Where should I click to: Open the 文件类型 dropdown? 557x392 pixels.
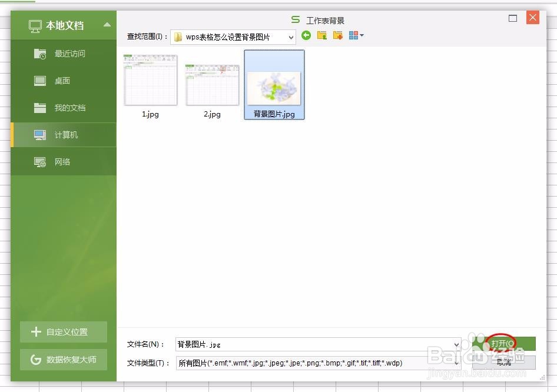pos(457,363)
